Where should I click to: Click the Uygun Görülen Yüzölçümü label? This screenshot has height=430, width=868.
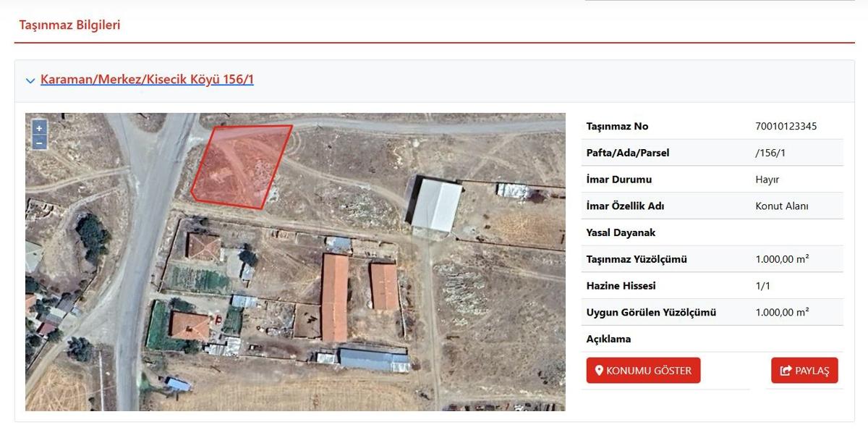[651, 313]
